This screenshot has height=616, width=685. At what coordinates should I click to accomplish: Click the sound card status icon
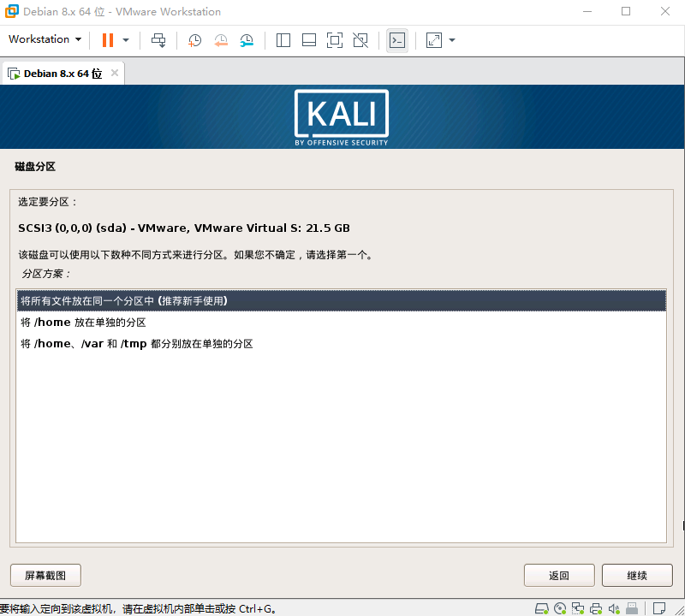click(614, 608)
